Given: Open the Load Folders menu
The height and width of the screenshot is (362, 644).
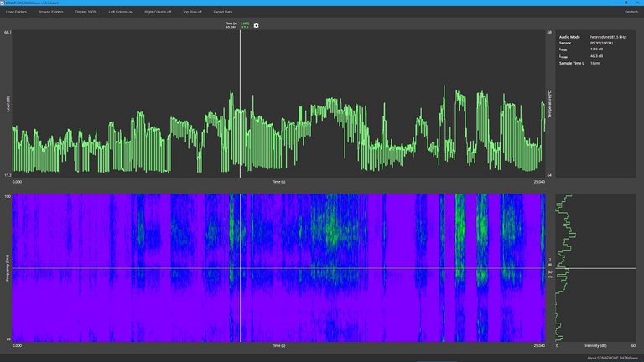Looking at the screenshot, I should 16,12.
